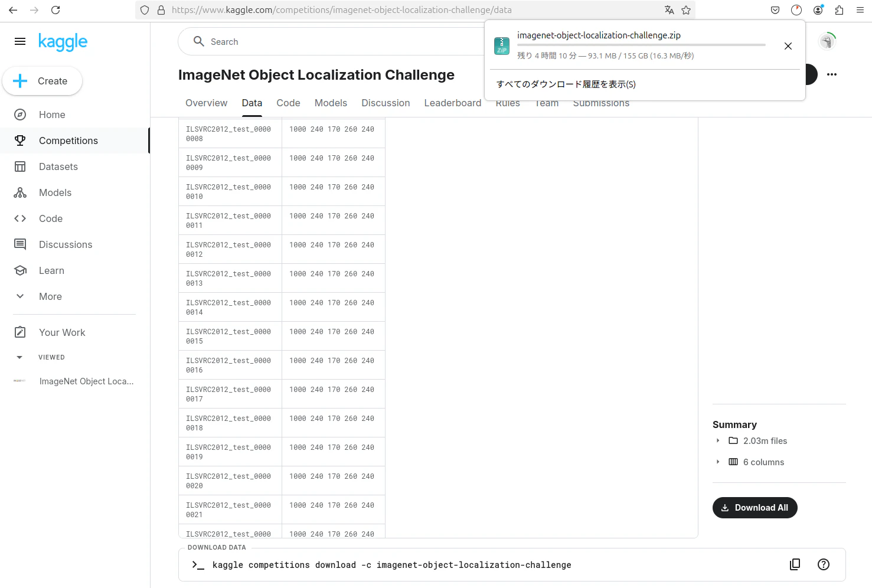Click the Create button

(43, 81)
